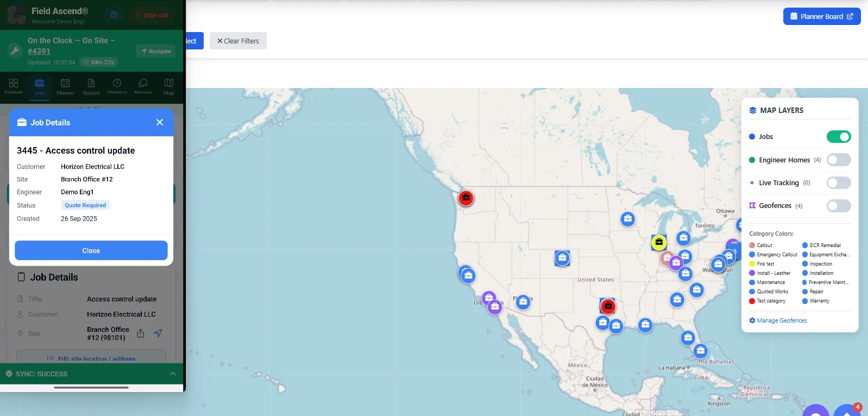The height and width of the screenshot is (416, 868).
Task: Click the navigate-to-site arrow icon
Action: [158, 333]
